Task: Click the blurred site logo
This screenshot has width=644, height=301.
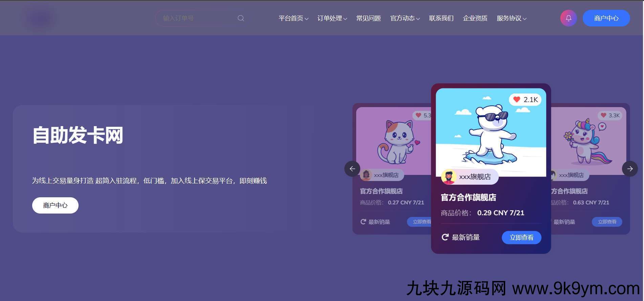Action: tap(40, 18)
